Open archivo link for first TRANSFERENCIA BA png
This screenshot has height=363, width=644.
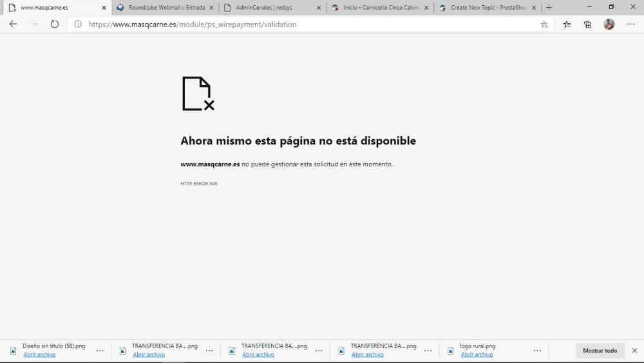149,355
